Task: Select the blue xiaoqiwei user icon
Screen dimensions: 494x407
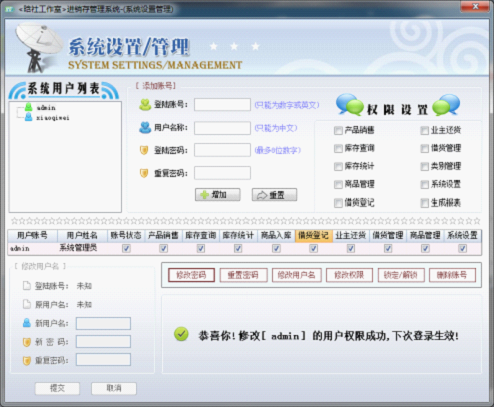Action: point(29,117)
